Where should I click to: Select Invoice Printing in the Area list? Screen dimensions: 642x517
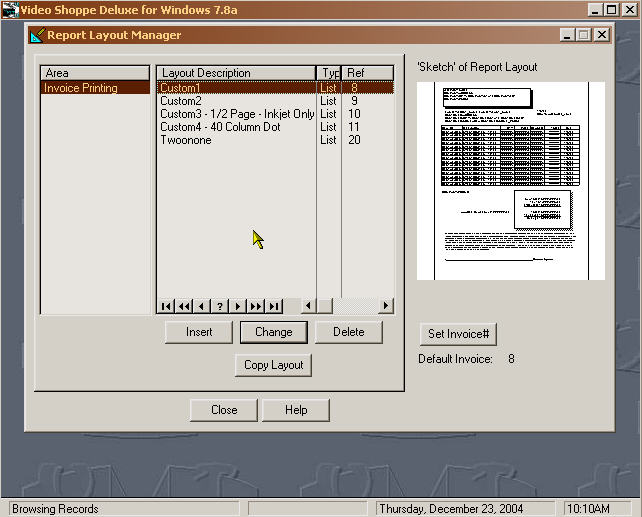coord(81,88)
